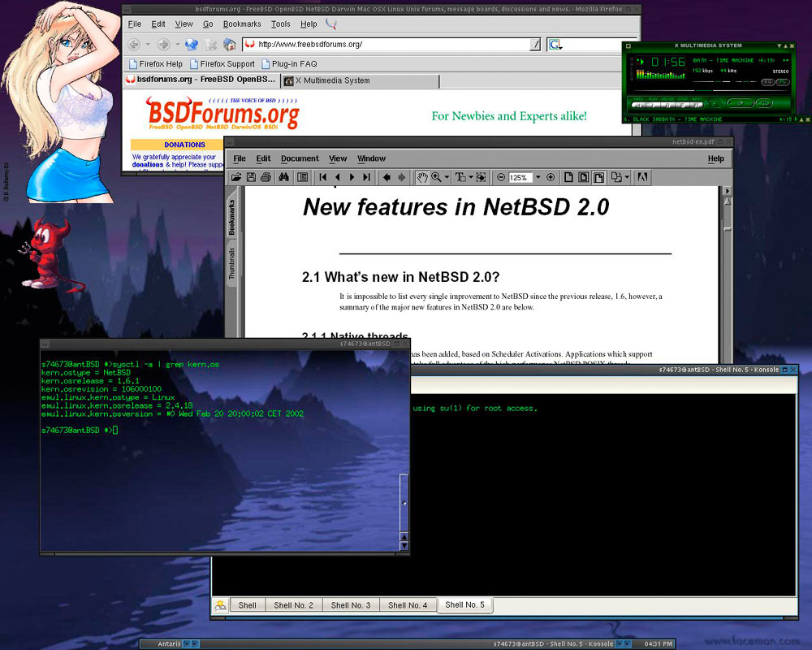Expand the Zoom tool dropdown arrow
Screen dimensions: 812x650
(447, 177)
